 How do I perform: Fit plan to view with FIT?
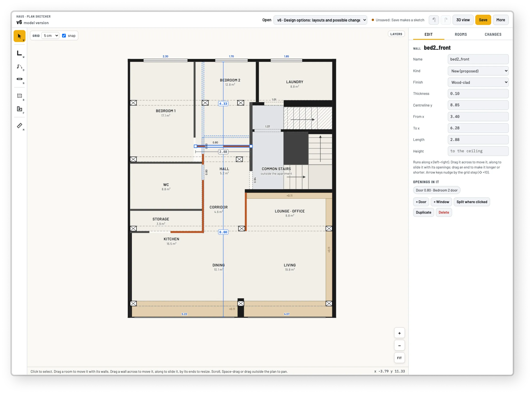(399, 358)
